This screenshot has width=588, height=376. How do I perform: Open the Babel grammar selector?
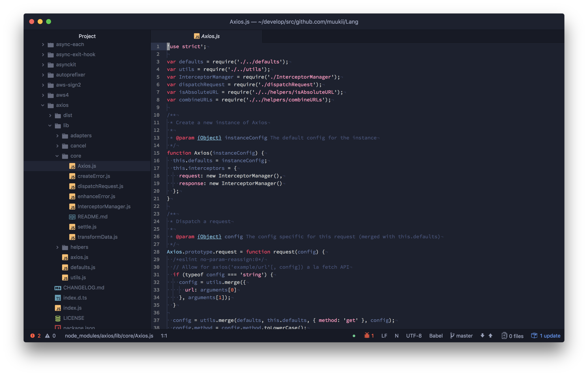tap(436, 336)
